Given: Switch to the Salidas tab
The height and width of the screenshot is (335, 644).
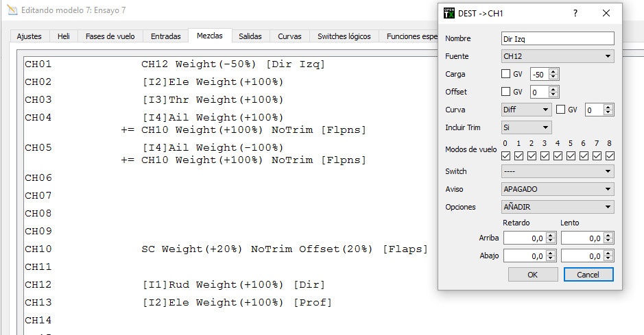Looking at the screenshot, I should [250, 36].
